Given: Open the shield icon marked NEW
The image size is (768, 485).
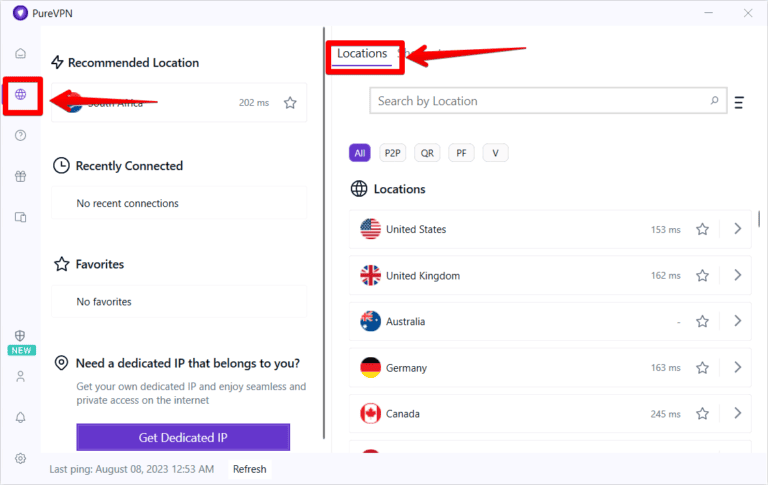Looking at the screenshot, I should [x=21, y=337].
